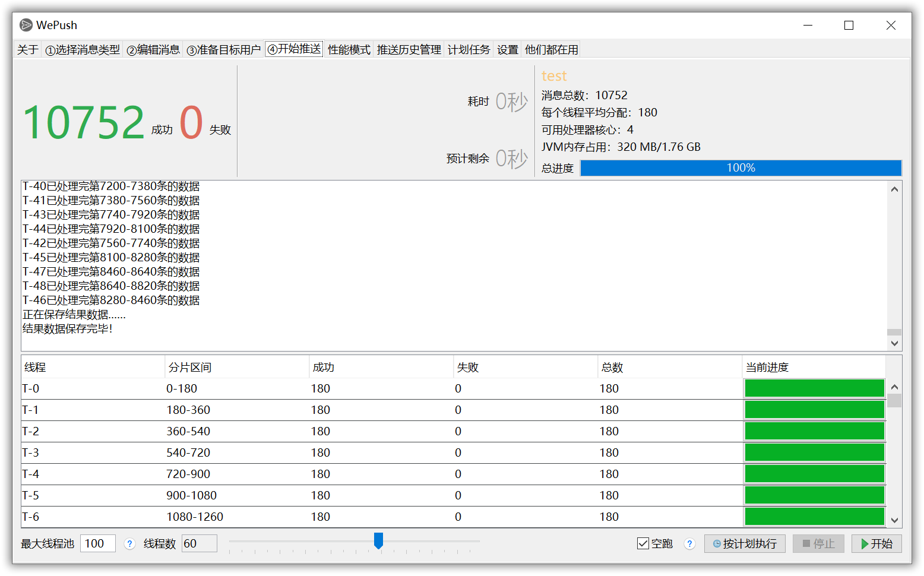Click log line T-48已处理完第8640-8820条的数据
This screenshot has height=576, width=924.
pos(111,286)
